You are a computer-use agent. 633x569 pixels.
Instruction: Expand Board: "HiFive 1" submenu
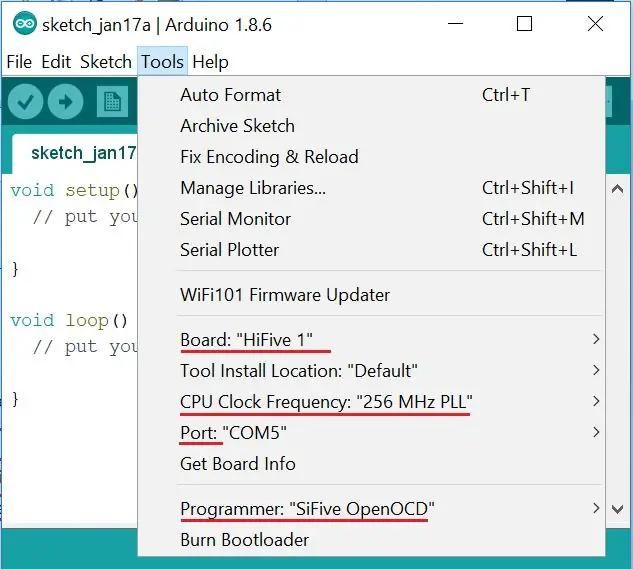[x=371, y=340]
